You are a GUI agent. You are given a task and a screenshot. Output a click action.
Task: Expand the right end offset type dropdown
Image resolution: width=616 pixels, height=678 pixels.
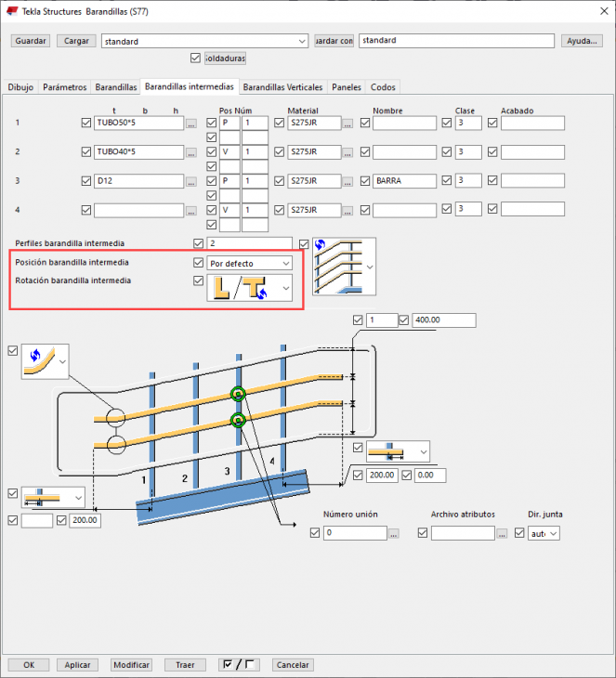pos(424,452)
